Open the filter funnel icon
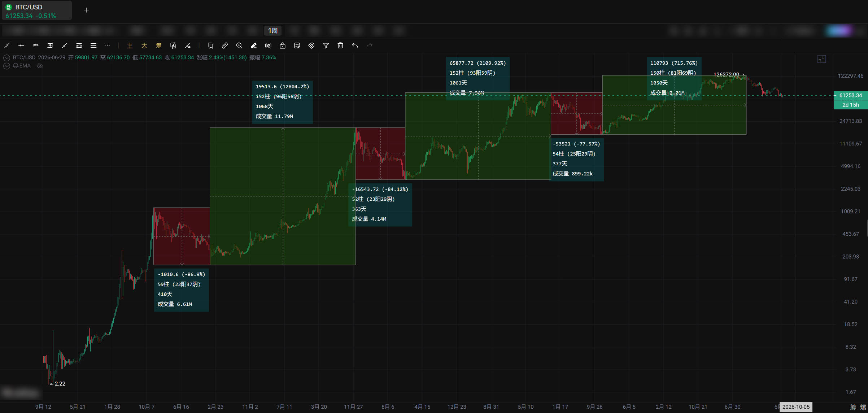The image size is (868, 413). 326,45
